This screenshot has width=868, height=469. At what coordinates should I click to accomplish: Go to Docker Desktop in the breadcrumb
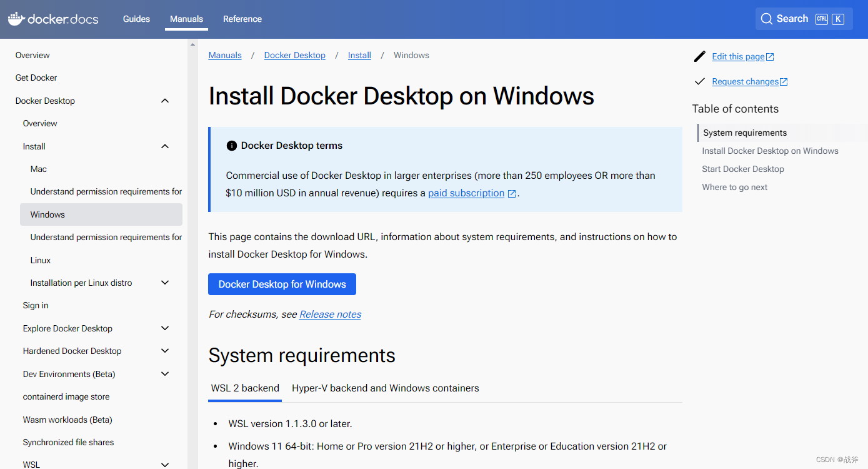pos(295,55)
